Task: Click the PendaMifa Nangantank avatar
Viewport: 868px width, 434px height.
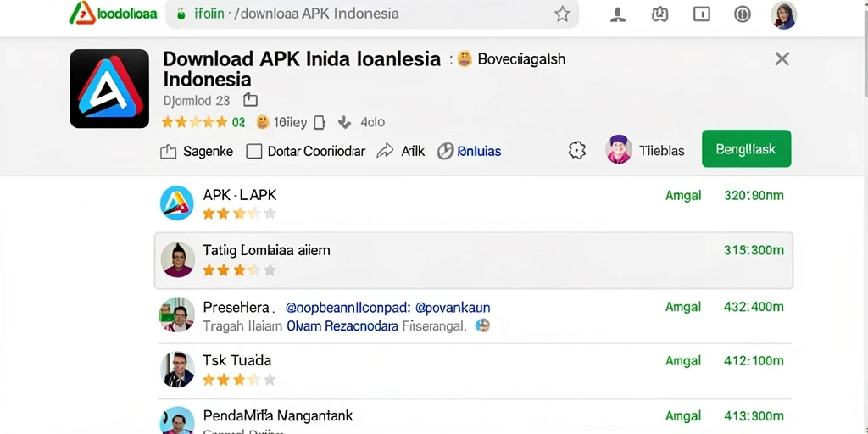Action: pyautogui.click(x=177, y=420)
